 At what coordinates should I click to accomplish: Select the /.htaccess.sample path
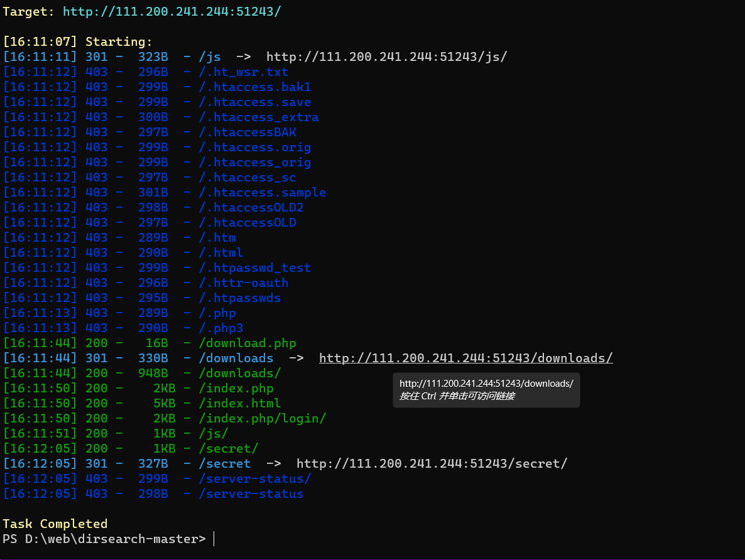click(263, 192)
